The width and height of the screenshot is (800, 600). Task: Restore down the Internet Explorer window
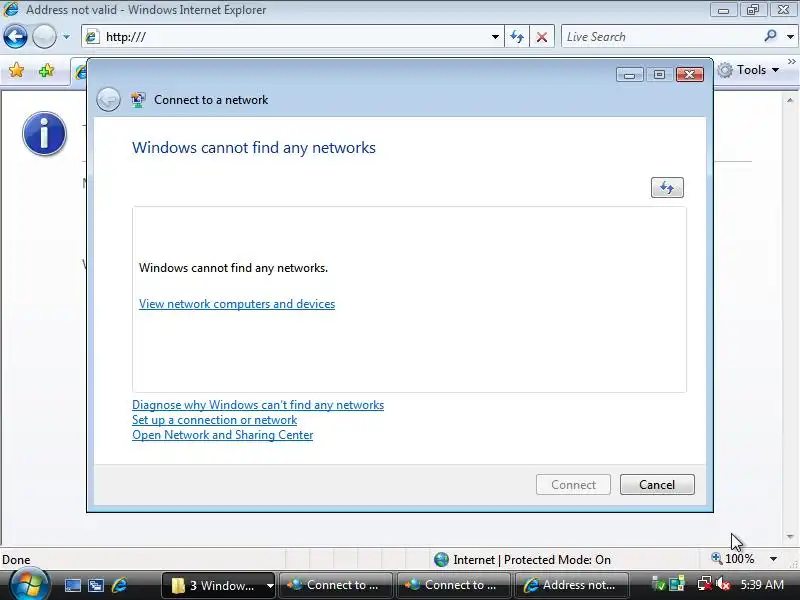pyautogui.click(x=753, y=10)
